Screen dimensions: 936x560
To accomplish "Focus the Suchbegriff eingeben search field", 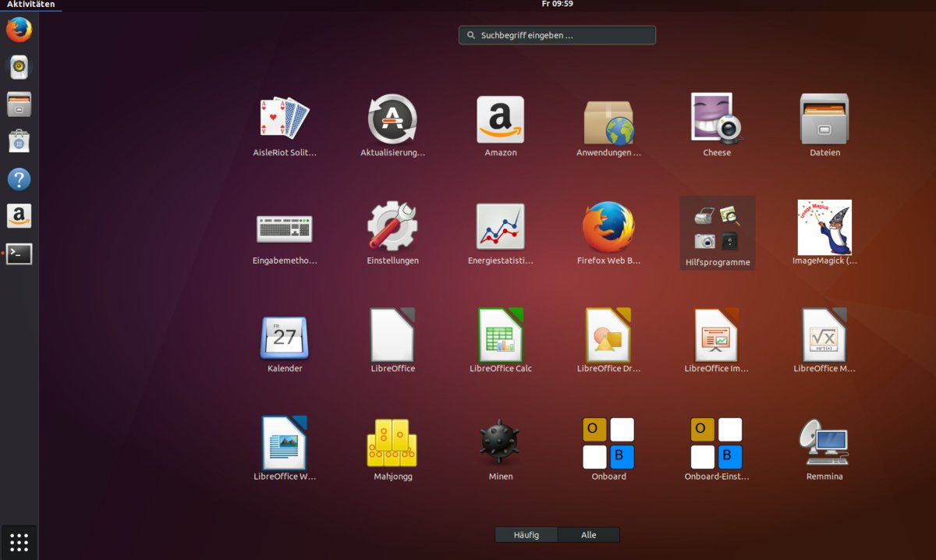I will 557,35.
